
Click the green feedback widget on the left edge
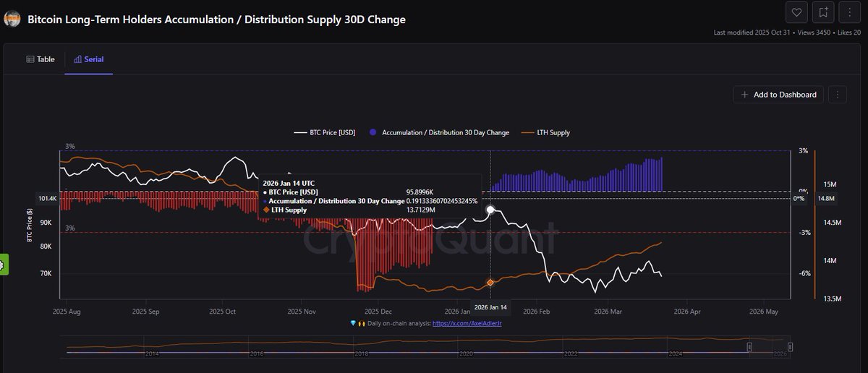[x=3, y=265]
